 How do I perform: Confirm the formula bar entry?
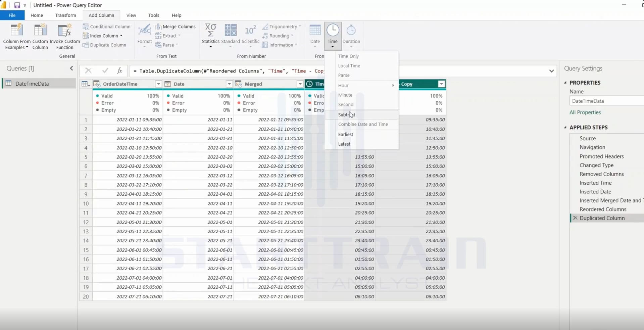pos(105,70)
